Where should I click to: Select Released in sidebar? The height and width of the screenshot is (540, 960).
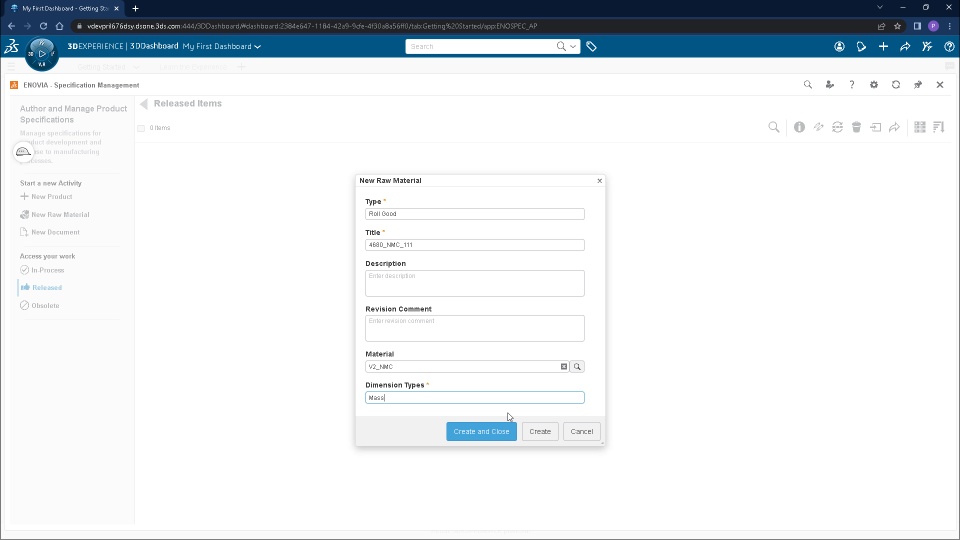click(x=41, y=287)
